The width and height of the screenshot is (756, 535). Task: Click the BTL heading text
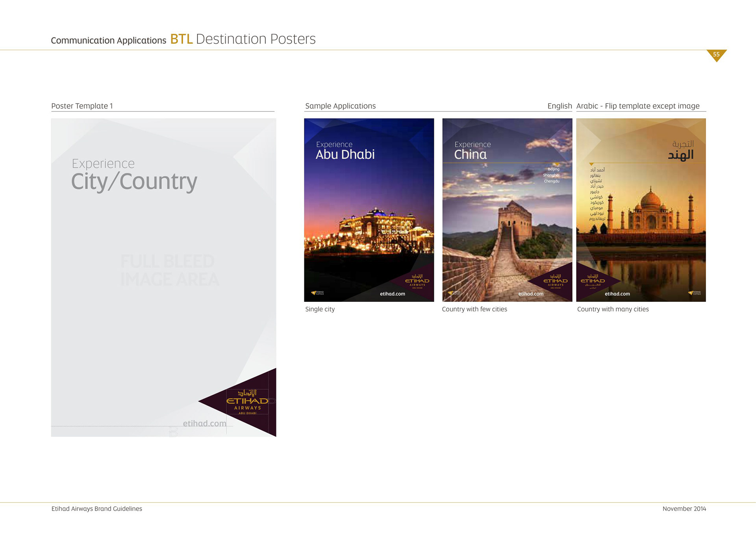point(181,39)
